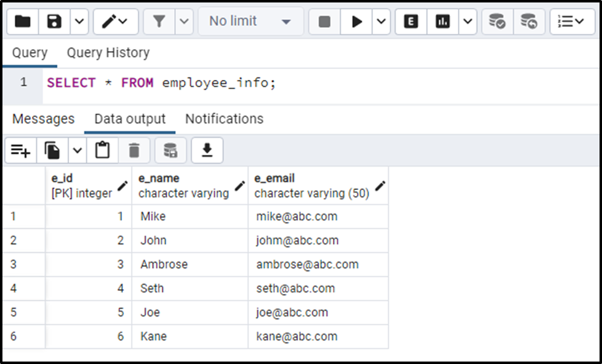Expand the save options dropdown arrow
The width and height of the screenshot is (602, 364).
[79, 22]
